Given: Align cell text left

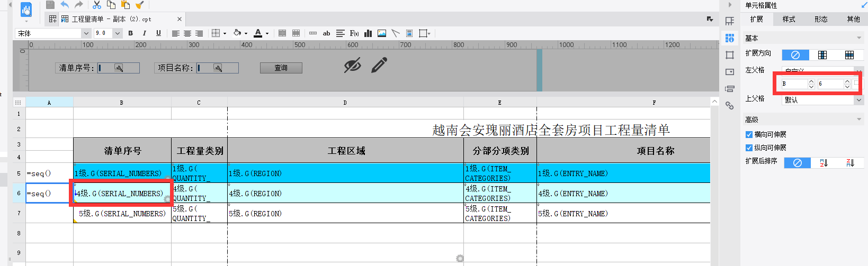Looking at the screenshot, I should tap(175, 33).
